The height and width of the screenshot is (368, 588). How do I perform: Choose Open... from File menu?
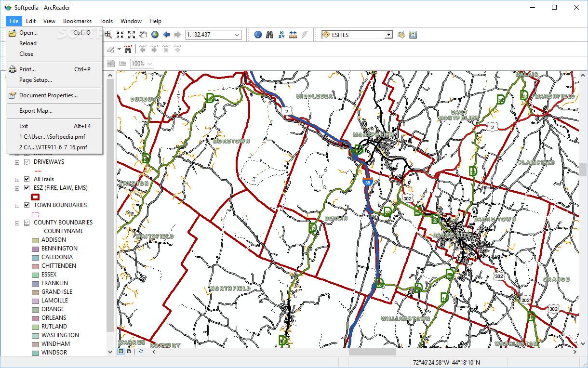pos(54,33)
